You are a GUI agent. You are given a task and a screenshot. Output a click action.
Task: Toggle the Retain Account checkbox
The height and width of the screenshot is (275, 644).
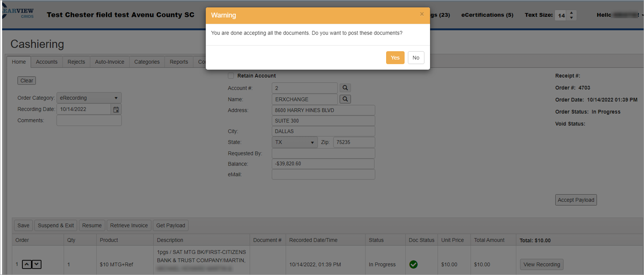click(231, 76)
